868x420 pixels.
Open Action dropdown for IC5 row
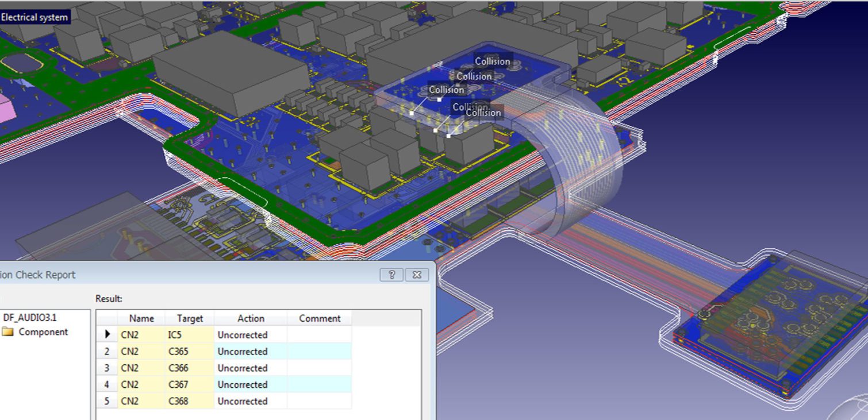point(251,334)
